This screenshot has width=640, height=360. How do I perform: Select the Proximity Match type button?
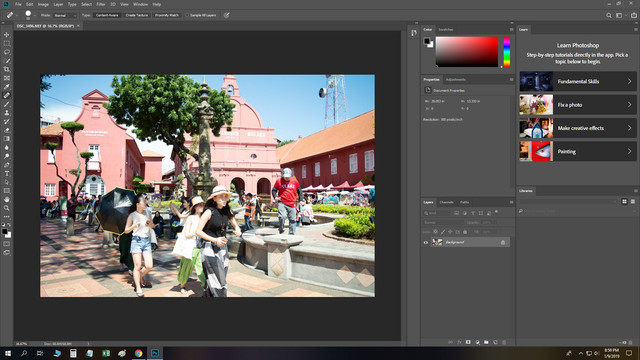167,15
